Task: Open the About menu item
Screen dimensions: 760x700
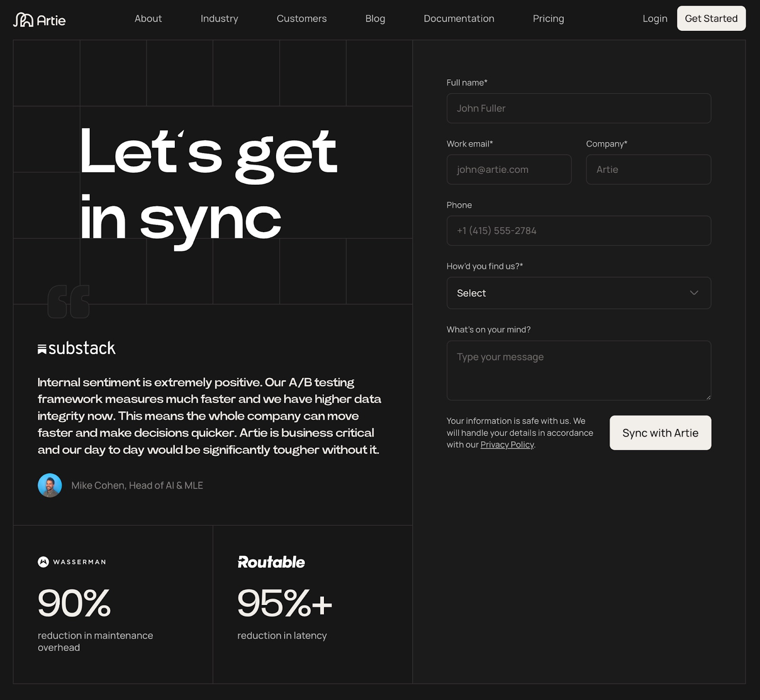Action: [148, 19]
